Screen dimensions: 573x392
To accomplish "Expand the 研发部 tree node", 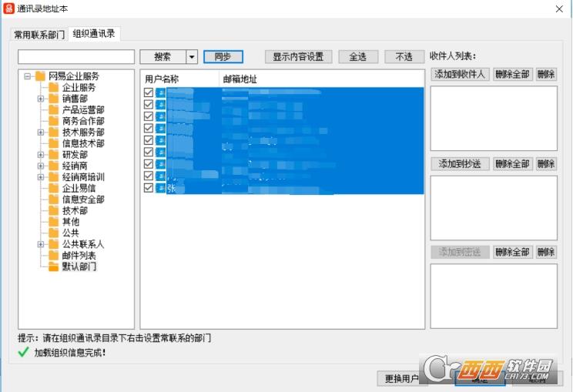I will pyautogui.click(x=41, y=155).
